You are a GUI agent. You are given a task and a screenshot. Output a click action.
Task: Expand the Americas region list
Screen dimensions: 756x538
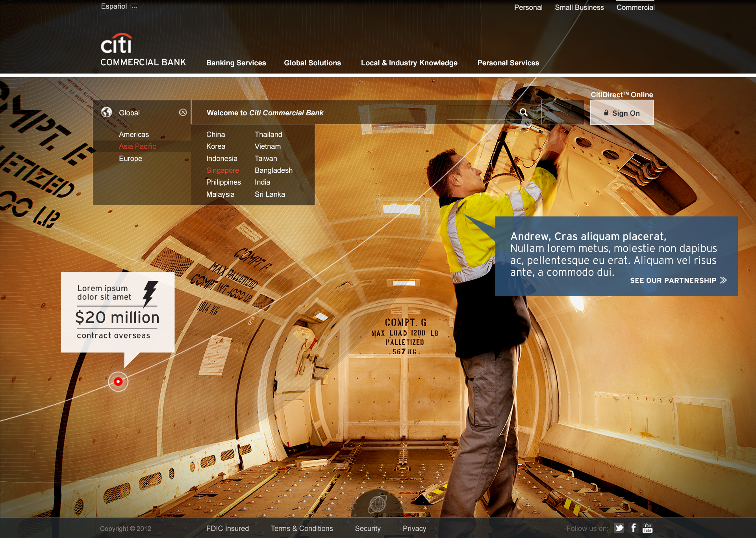click(134, 135)
